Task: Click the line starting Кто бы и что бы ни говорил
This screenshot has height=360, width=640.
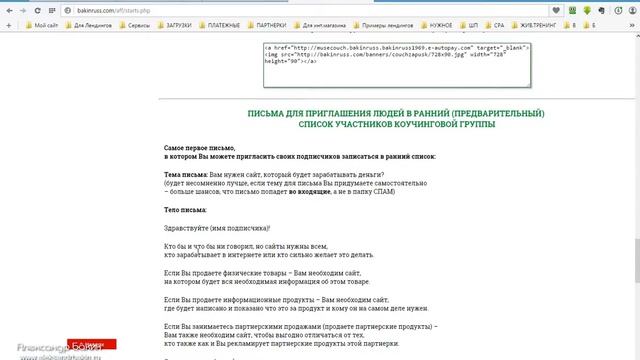Action: 246,247
